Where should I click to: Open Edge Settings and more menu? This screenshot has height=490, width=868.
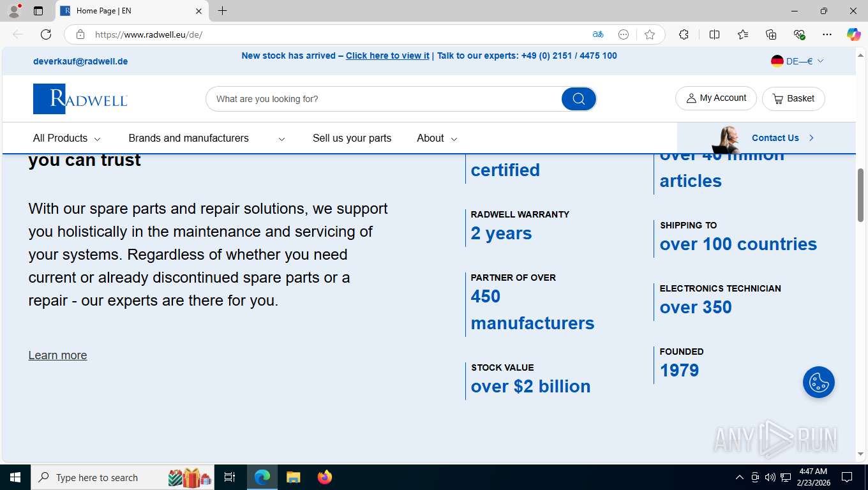click(x=827, y=34)
